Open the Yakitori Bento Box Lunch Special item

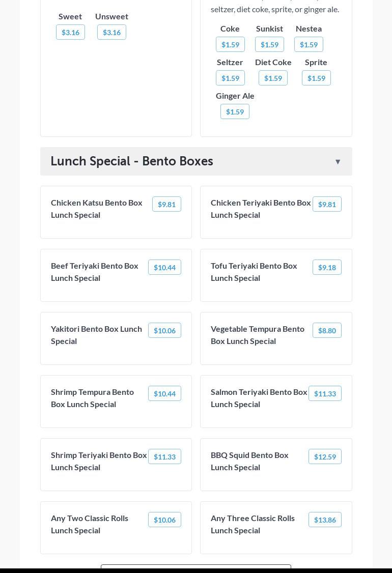[96, 335]
